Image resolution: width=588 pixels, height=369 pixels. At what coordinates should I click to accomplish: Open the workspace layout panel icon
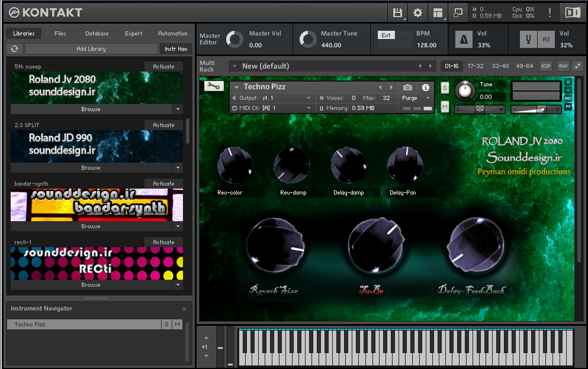pyautogui.click(x=438, y=13)
